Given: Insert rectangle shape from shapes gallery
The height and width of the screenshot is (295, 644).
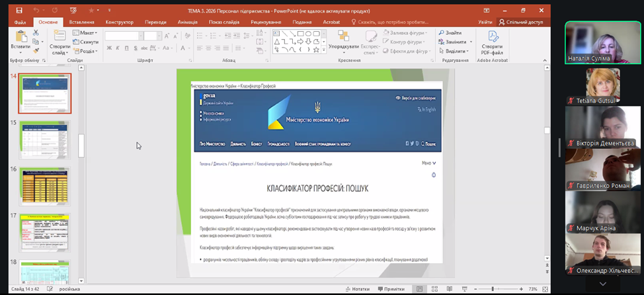Looking at the screenshot, I should 301,33.
